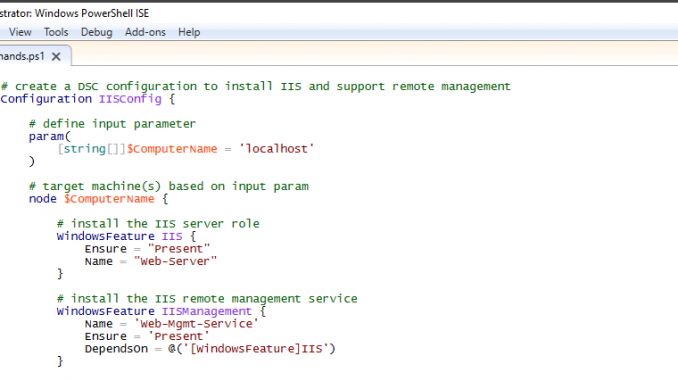Image resolution: width=678 pixels, height=381 pixels.
Task: Click 'WindowsFeature' on the IIS resource line
Action: click(106, 236)
